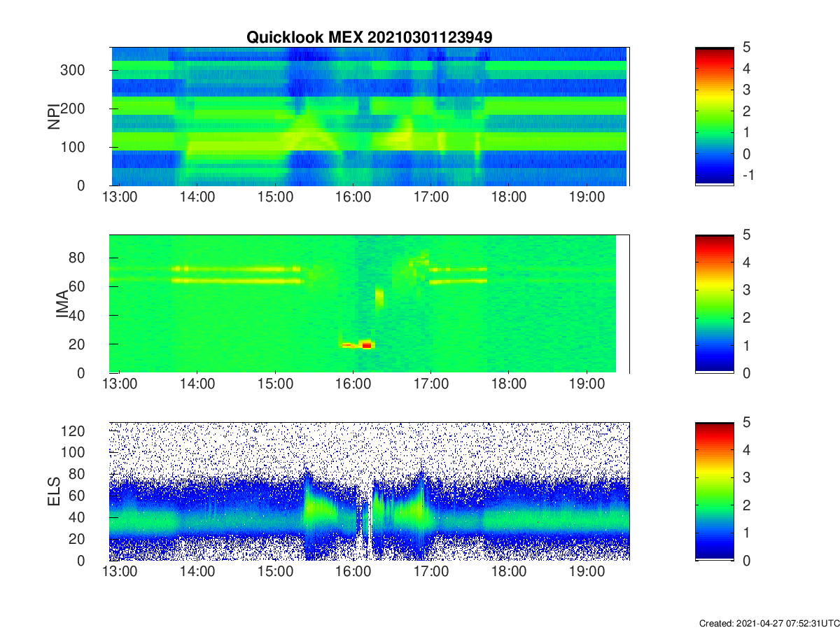
Task: Click the title "Quicklook MEX 20210301123949"
Action: [369, 37]
